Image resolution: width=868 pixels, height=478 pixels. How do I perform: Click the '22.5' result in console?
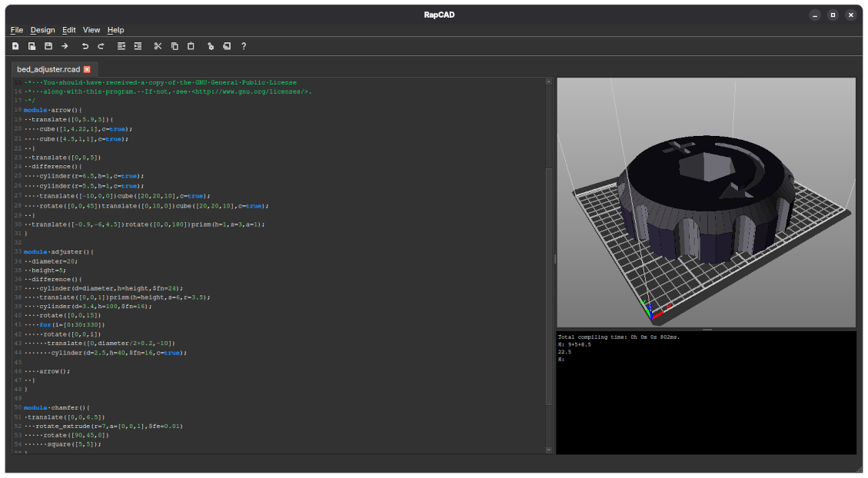[564, 352]
